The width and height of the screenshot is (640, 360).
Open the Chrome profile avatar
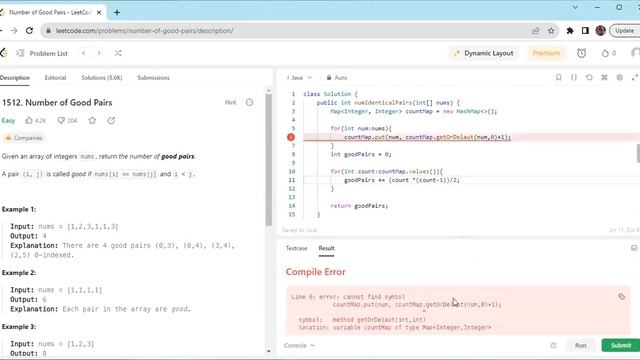(x=600, y=31)
